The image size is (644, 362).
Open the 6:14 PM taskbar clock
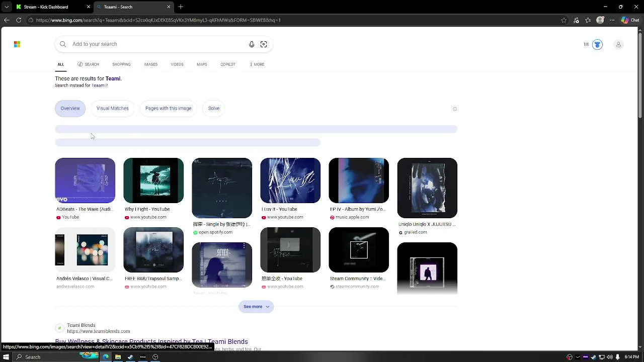click(x=632, y=357)
